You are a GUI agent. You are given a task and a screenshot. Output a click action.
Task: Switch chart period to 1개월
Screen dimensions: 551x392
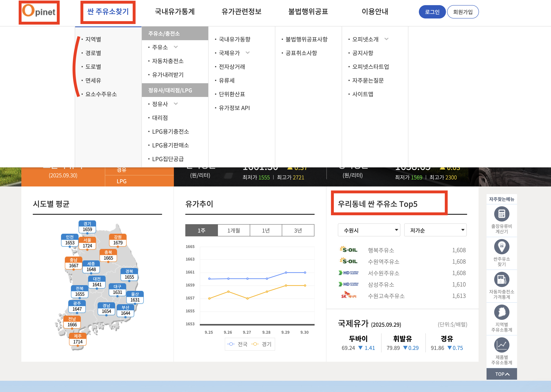pyautogui.click(x=234, y=230)
